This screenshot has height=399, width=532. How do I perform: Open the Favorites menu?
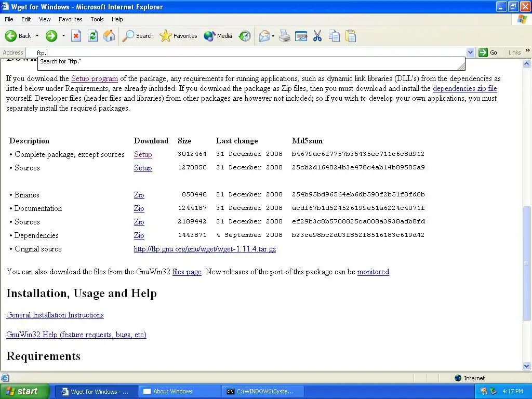coord(70,19)
